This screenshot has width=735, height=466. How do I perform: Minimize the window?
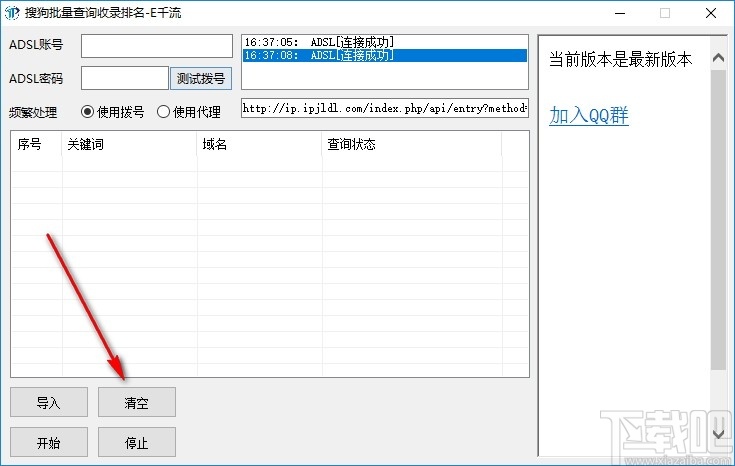tap(620, 13)
